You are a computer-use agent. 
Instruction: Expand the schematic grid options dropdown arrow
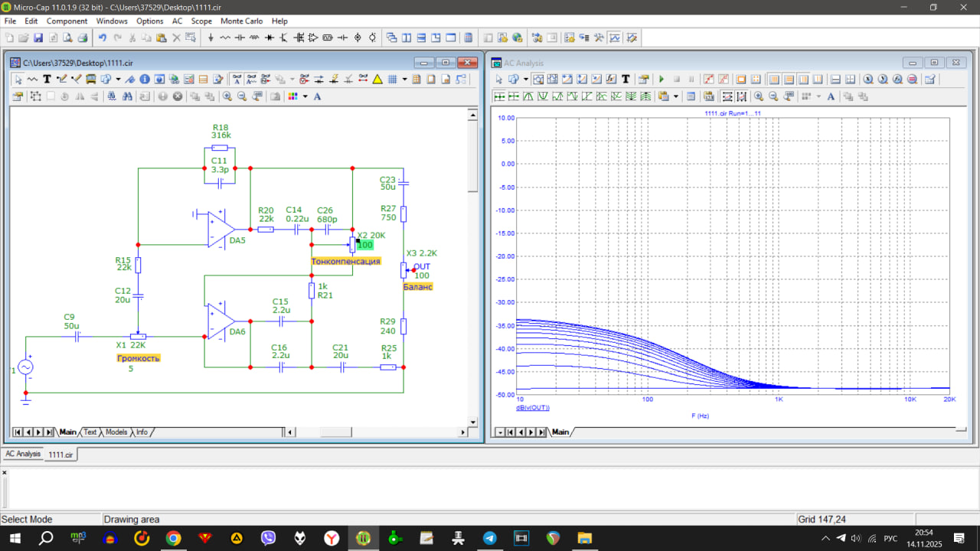point(403,79)
